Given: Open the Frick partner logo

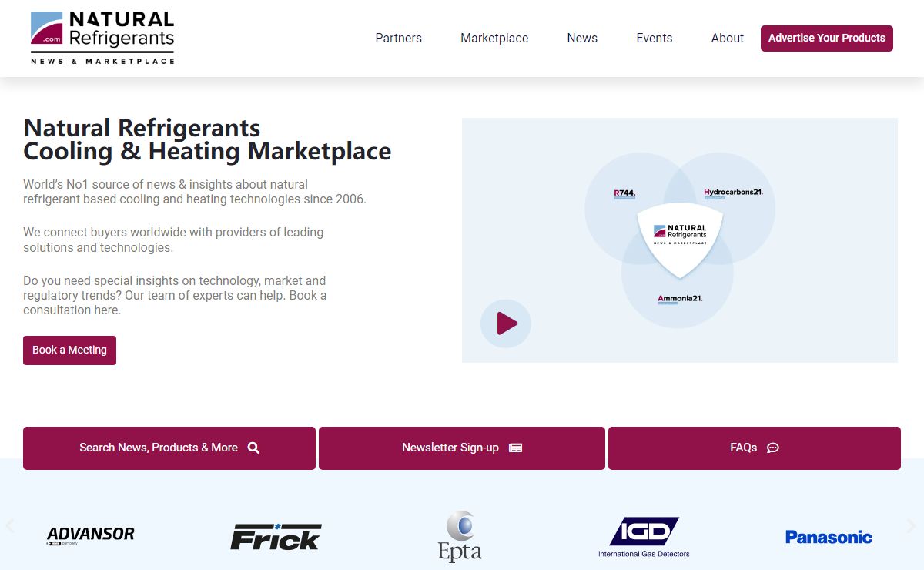Looking at the screenshot, I should (276, 536).
